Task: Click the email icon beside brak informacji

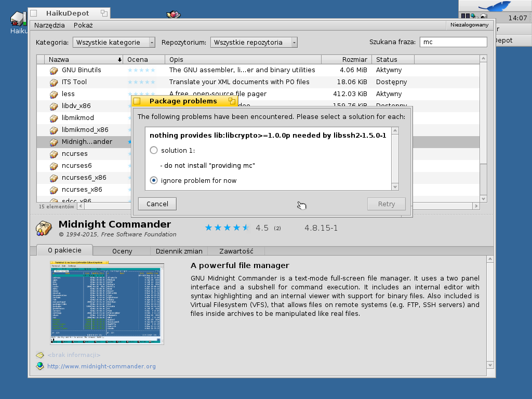Action: [40, 355]
